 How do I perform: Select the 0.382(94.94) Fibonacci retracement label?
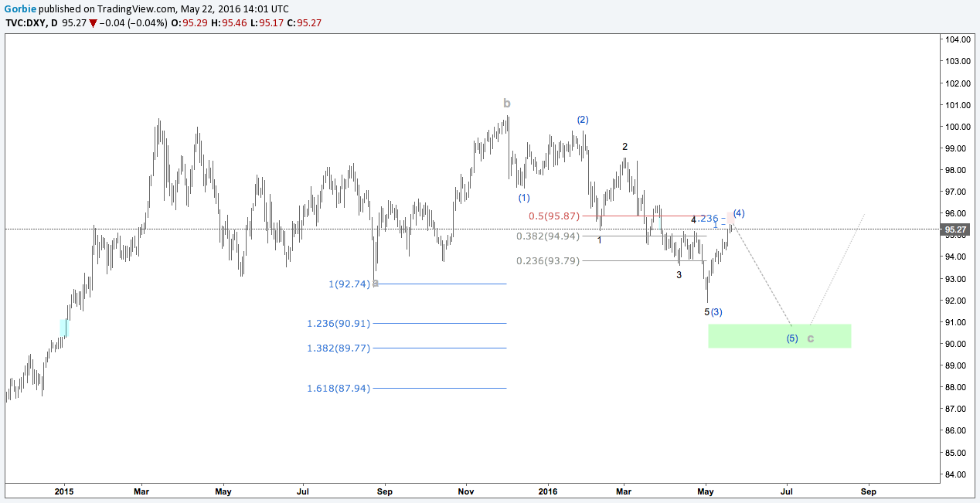tap(548, 236)
